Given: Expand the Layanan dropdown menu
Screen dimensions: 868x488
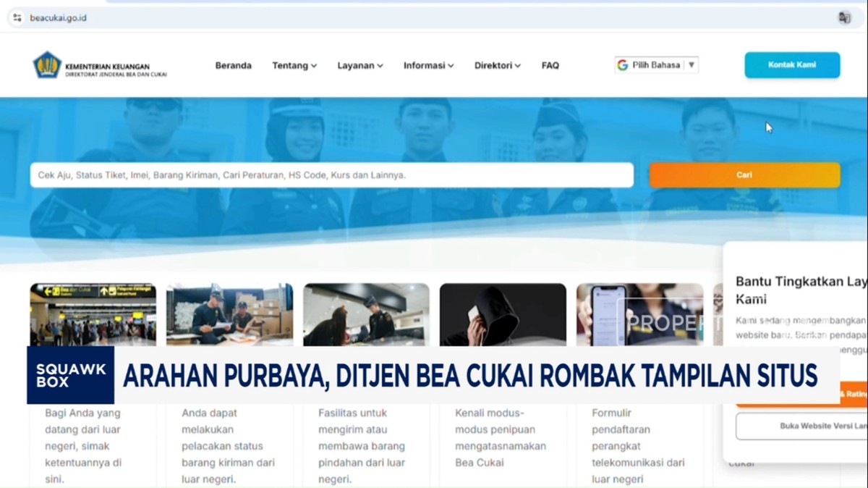Looking at the screenshot, I should click(360, 65).
